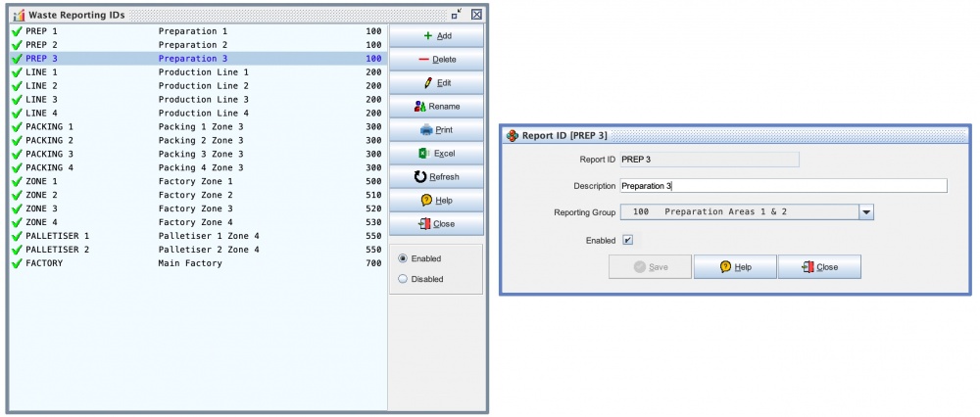Select the Disabled radio button
This screenshot has width=980, height=417.
coord(403,279)
